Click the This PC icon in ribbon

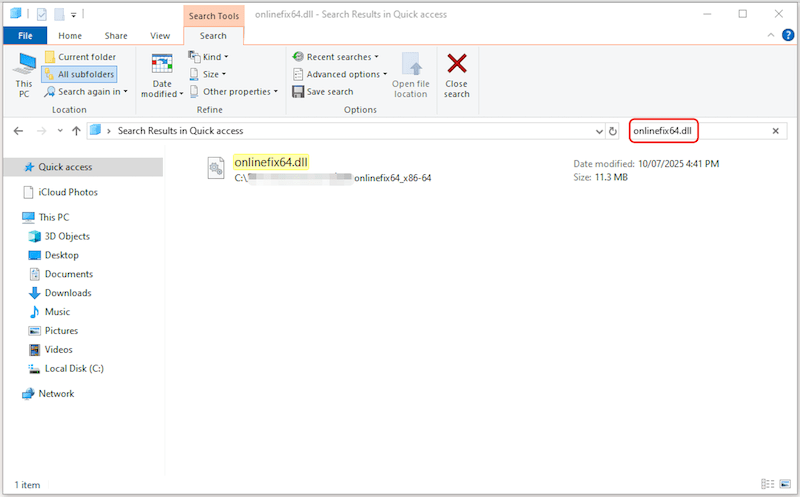[x=24, y=65]
